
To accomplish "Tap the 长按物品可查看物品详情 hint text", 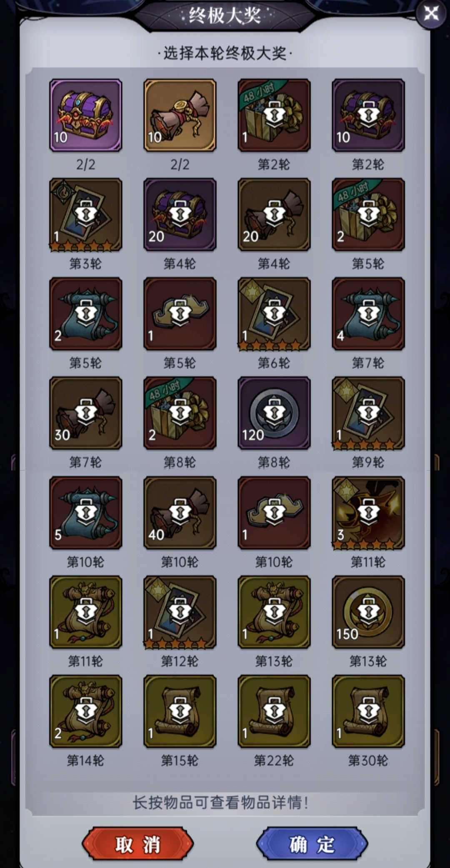I will point(220,802).
